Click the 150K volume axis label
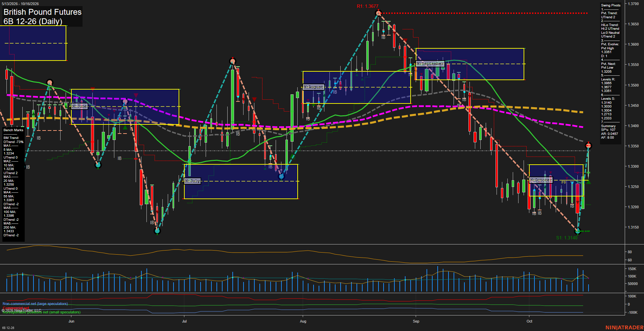 coord(632,269)
